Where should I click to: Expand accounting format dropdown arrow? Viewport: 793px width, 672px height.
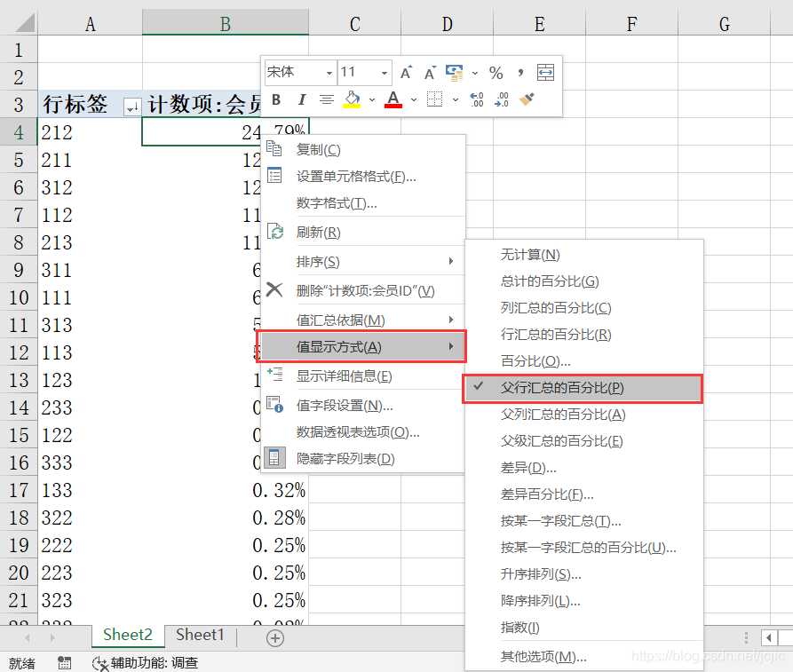475,74
